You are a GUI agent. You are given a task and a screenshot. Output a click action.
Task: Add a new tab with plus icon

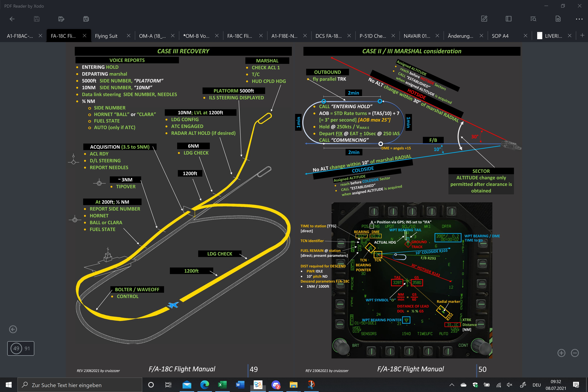pos(582,36)
